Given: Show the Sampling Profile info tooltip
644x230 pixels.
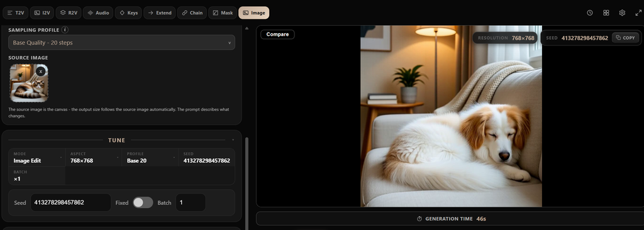Looking at the screenshot, I should [x=65, y=30].
